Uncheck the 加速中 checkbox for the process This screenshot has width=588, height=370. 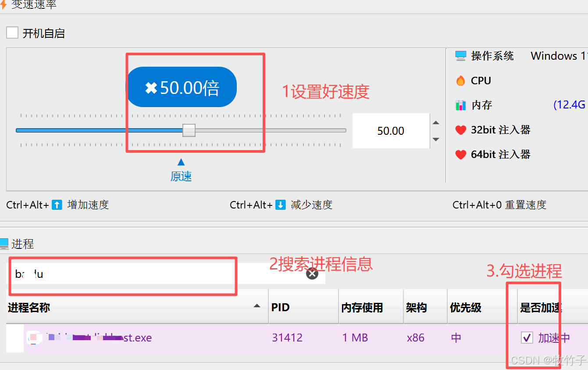coord(527,338)
